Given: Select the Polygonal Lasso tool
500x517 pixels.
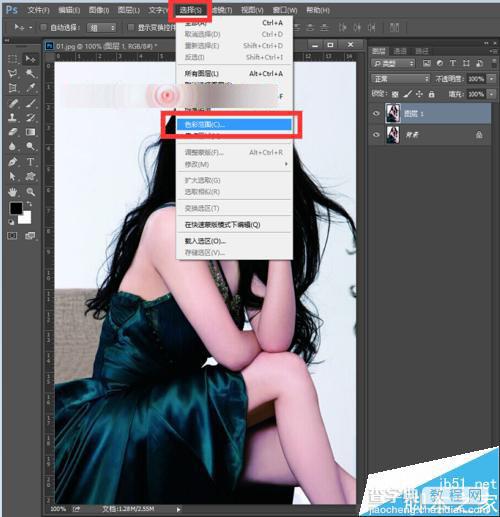Looking at the screenshot, I should click(13, 73).
